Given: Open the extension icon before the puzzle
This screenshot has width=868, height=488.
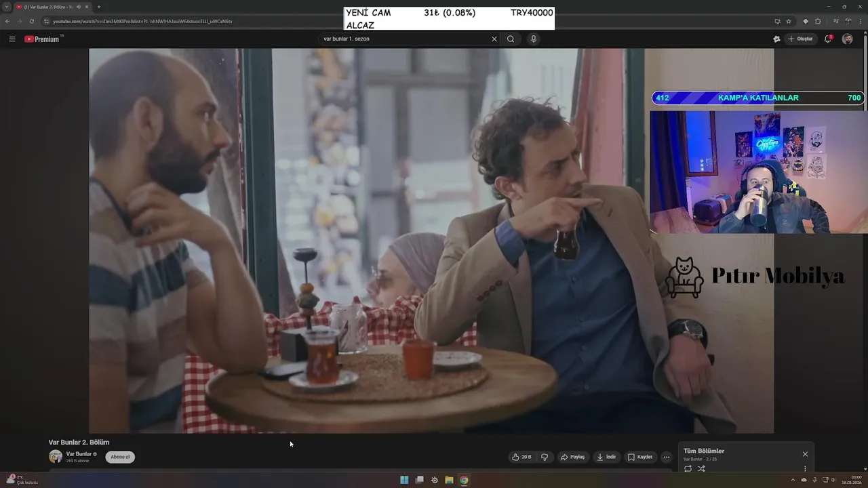Looking at the screenshot, I should coord(806,21).
